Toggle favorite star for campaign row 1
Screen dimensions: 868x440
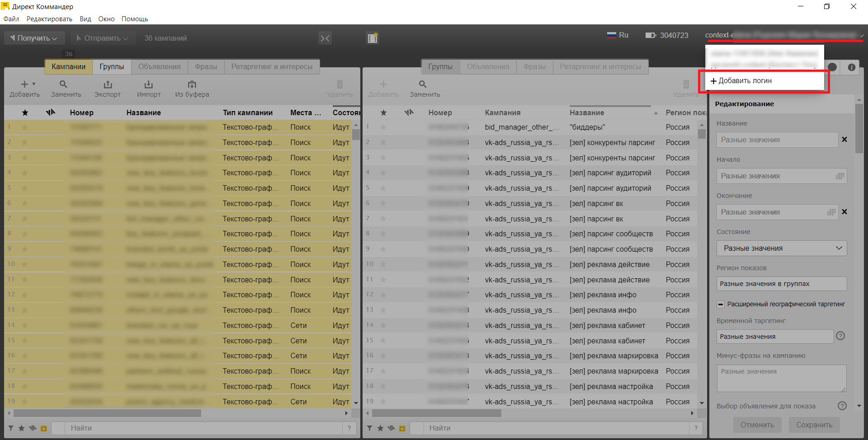click(25, 127)
